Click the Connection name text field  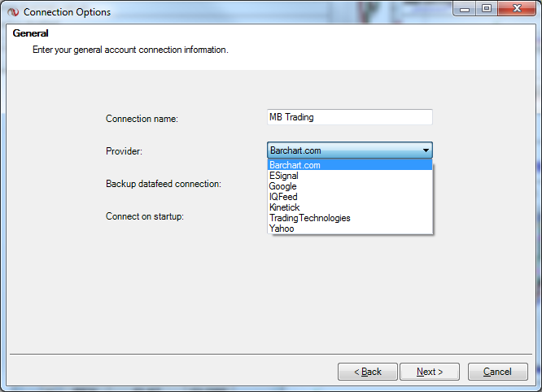pyautogui.click(x=350, y=117)
